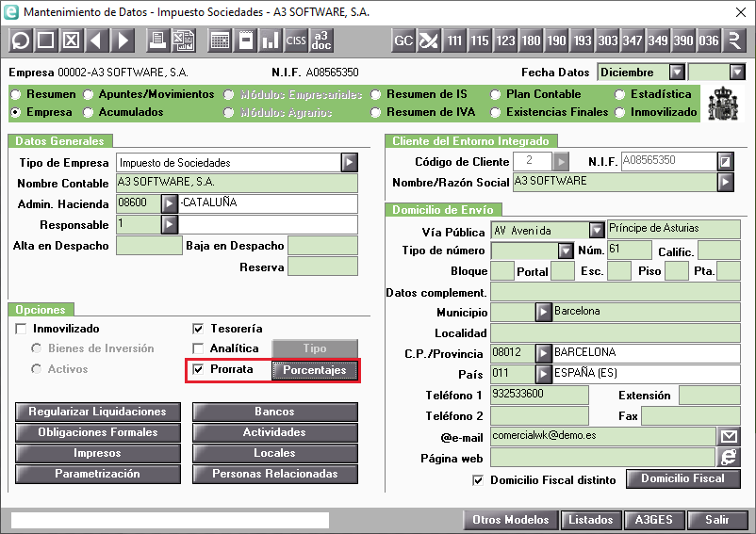Viewport: 756px width, 534px height.
Task: Open tax form 303 from toolbar
Action: click(607, 40)
